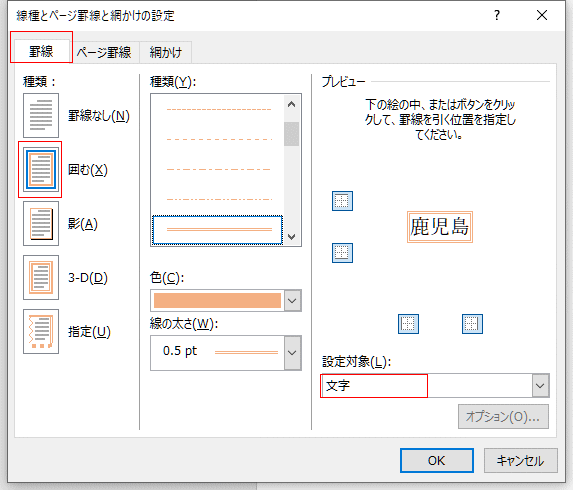Open the 設定対象 apply-to dropdown
Viewport: 573px width, 490px height.
[x=540, y=385]
